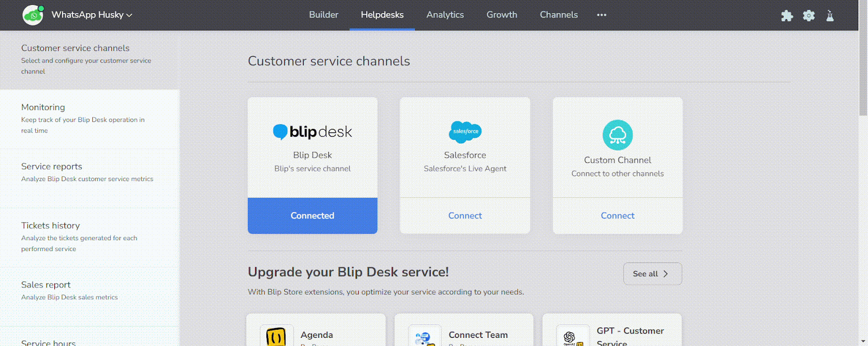Click the Salesforce's Live Agent description
The width and height of the screenshot is (868, 346).
465,169
